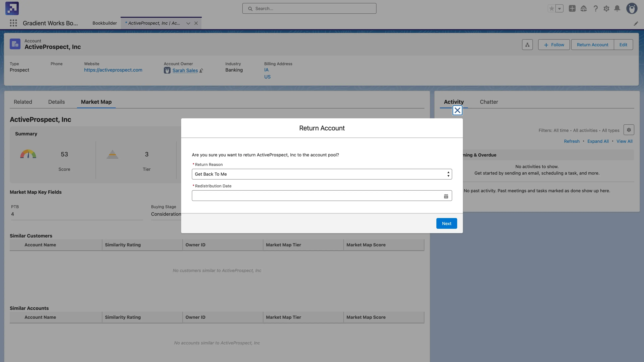The width and height of the screenshot is (644, 362).
Task: View the account hierarchy icon
Action: 527,45
